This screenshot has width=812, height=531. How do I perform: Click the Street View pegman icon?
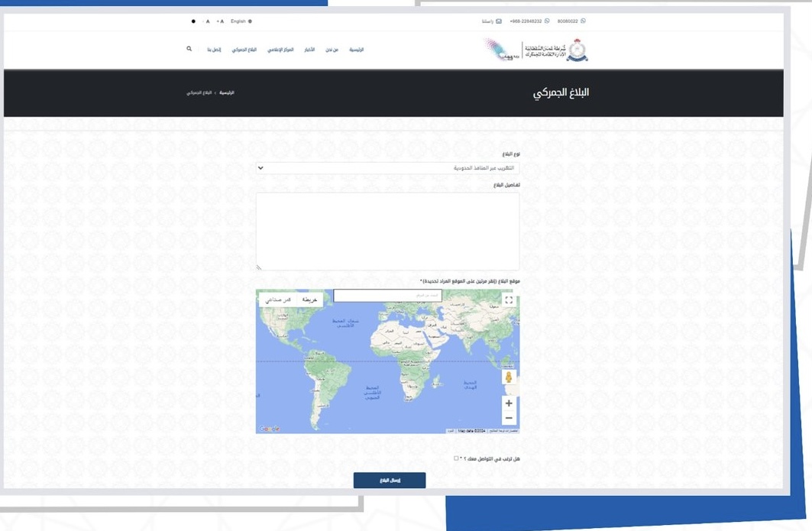tap(509, 377)
